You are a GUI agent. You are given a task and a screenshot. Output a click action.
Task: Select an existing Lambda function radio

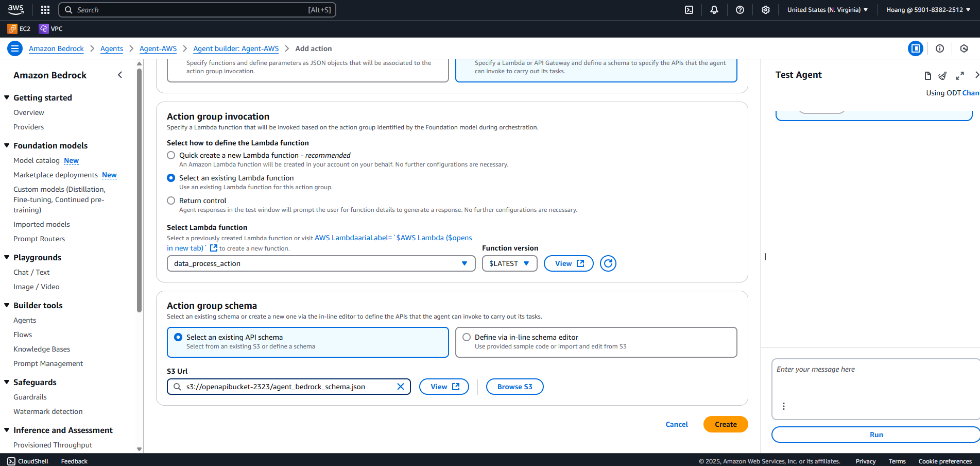click(x=171, y=178)
